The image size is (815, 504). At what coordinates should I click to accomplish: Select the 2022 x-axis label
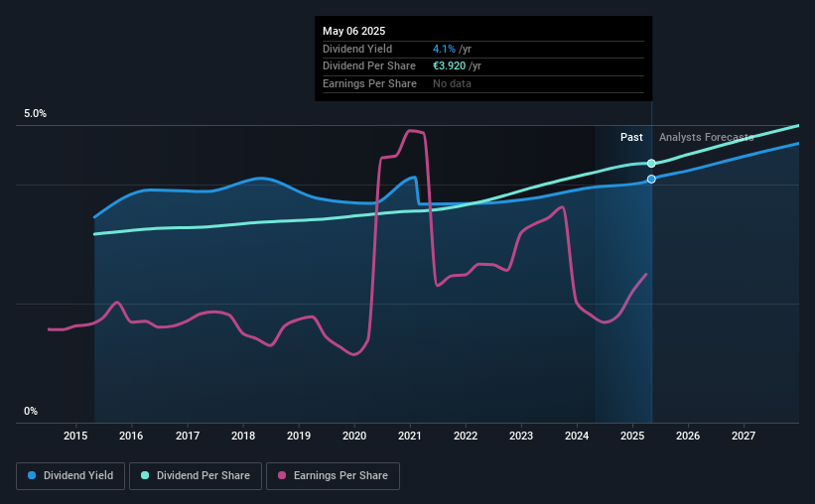tap(466, 436)
